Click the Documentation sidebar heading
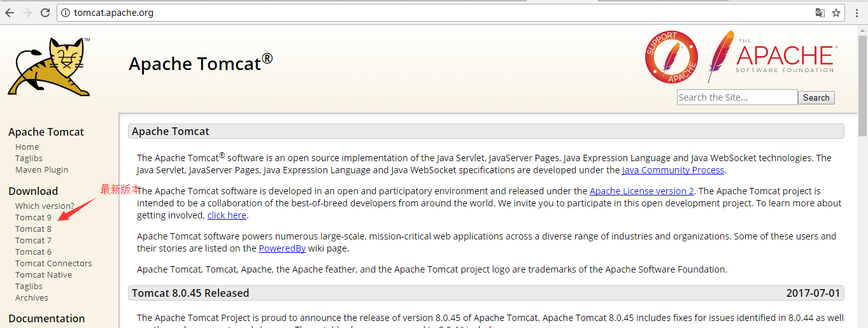868x328 pixels. coord(46,318)
